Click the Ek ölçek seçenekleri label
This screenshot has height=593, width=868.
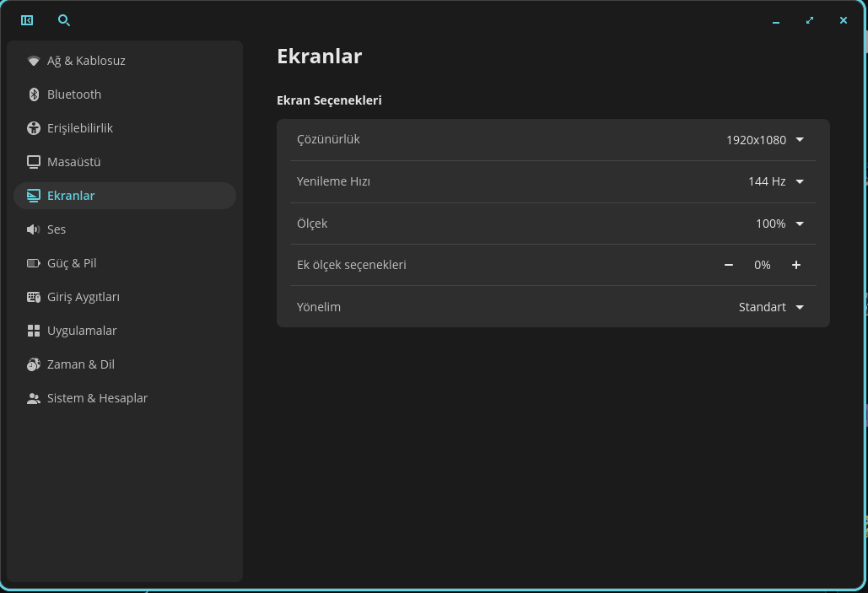click(x=352, y=265)
